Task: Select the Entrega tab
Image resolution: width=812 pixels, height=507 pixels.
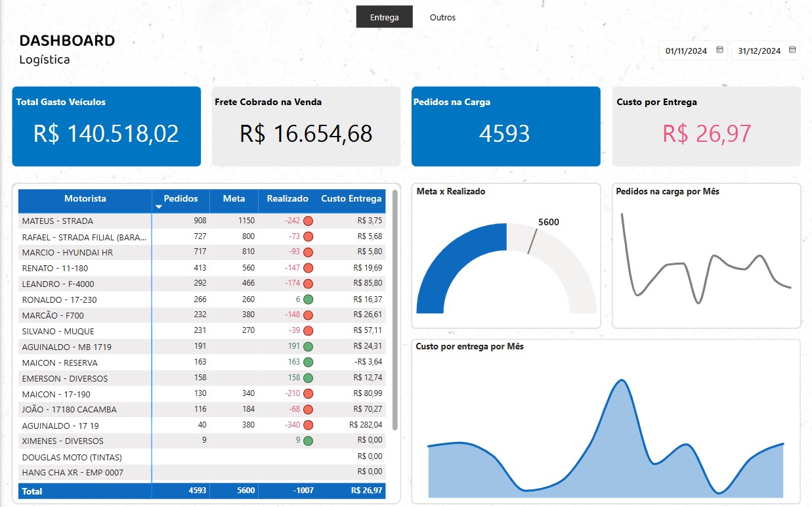Action: click(x=384, y=16)
